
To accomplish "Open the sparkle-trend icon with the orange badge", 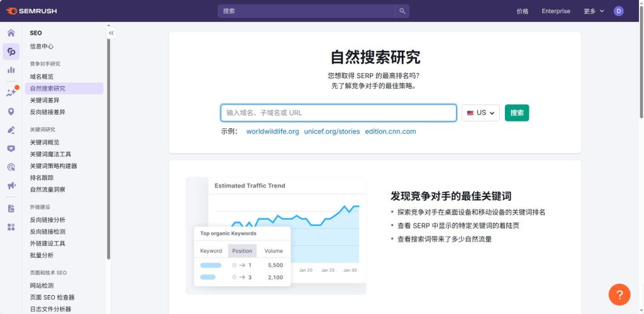I will (11, 93).
